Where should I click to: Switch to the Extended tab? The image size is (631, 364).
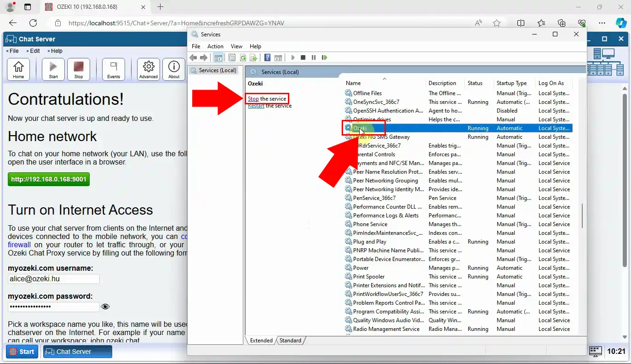[x=261, y=341]
